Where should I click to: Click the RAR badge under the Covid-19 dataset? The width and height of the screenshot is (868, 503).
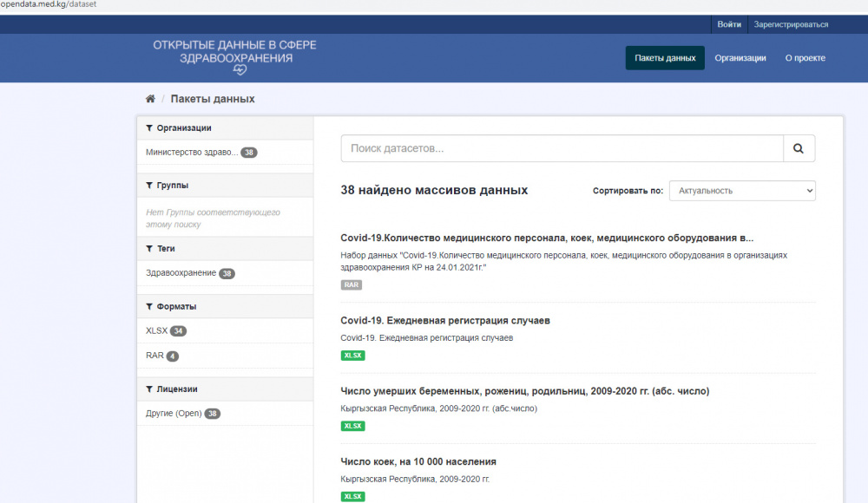[x=351, y=284]
